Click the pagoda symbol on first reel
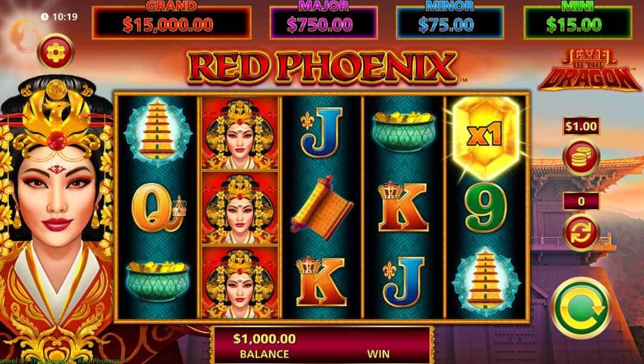This screenshot has width=644, height=364. [157, 132]
